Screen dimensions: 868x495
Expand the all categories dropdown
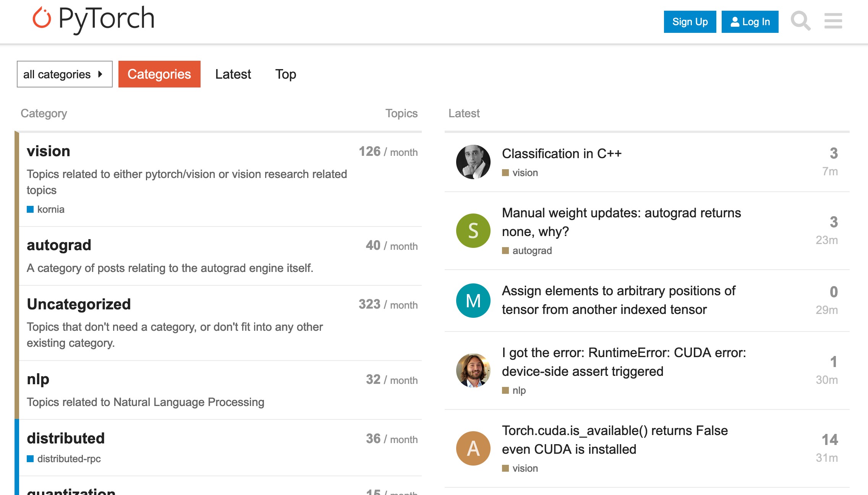click(64, 74)
